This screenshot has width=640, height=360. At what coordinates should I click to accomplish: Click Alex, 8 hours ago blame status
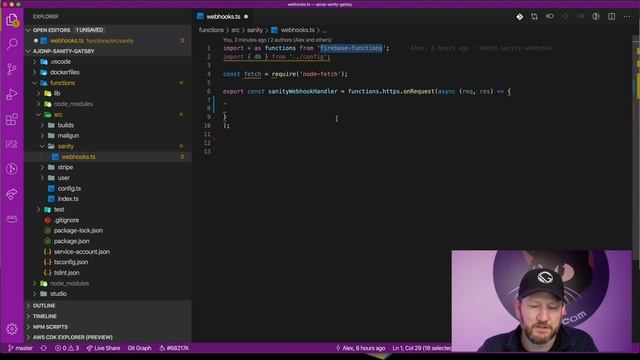click(360, 348)
